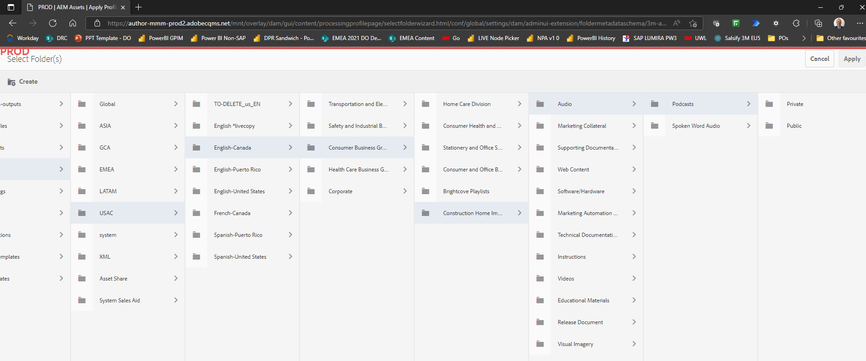Go to the browser Home icon
Image resolution: width=866 pixels, height=361 pixels.
[x=72, y=23]
